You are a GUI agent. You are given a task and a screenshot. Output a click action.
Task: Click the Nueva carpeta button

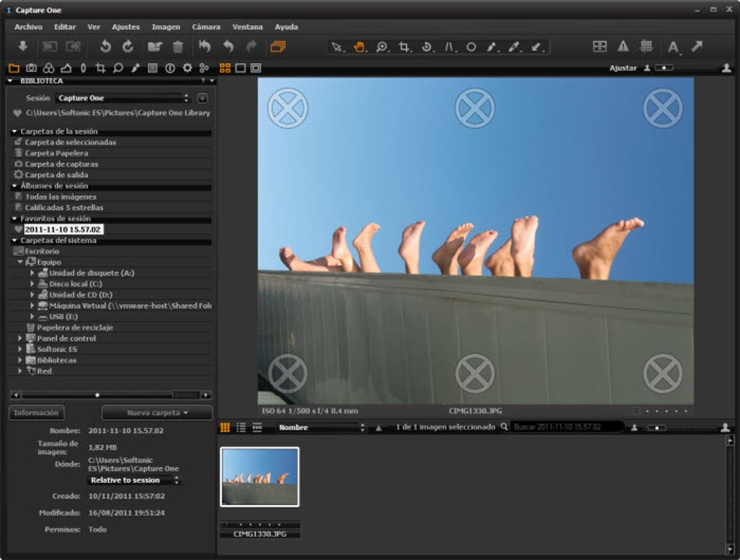(157, 412)
